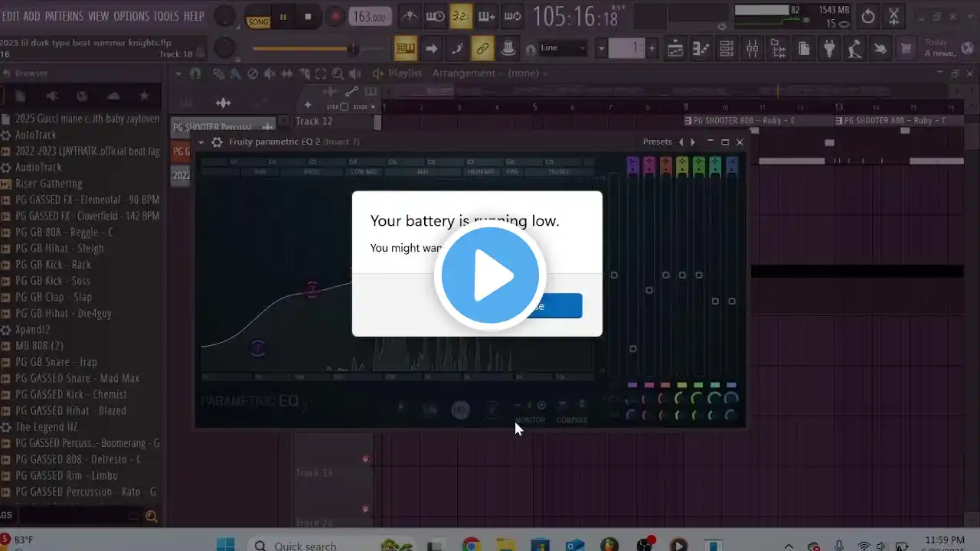Open the plugin database plug icon

(829, 50)
